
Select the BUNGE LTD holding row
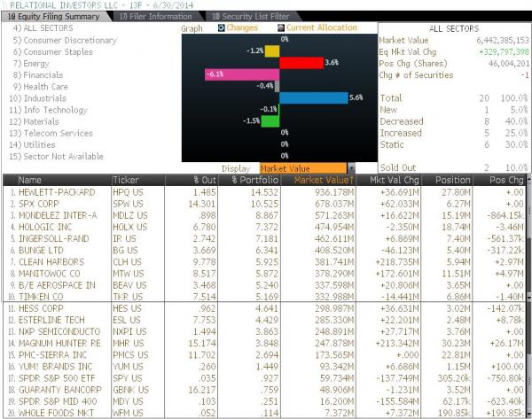point(264,251)
